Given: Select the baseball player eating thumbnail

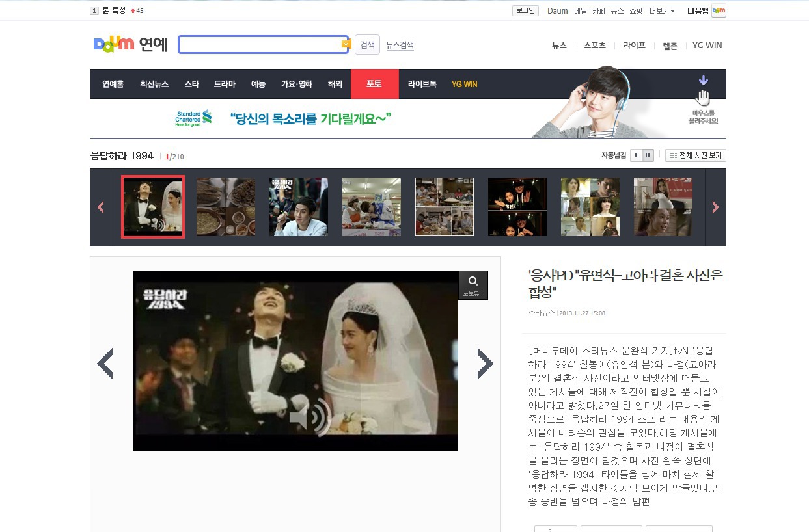Looking at the screenshot, I should tap(299, 207).
